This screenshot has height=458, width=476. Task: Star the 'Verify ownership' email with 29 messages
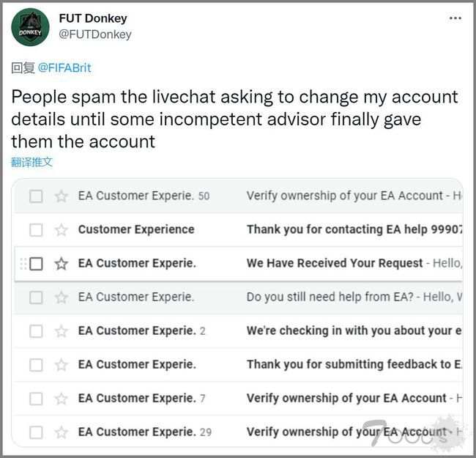[62, 432]
